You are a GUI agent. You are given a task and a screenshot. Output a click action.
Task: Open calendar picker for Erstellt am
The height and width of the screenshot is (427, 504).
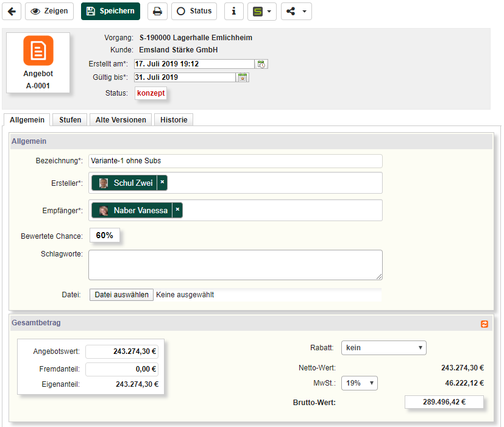click(x=261, y=64)
